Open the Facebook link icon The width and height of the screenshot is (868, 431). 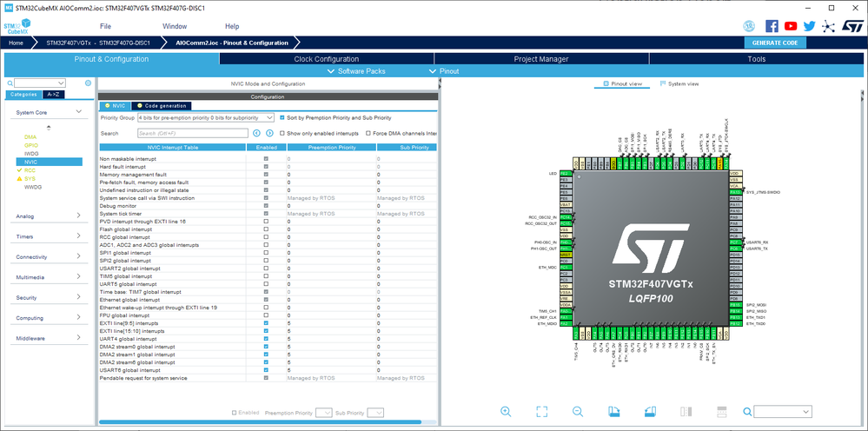click(772, 26)
